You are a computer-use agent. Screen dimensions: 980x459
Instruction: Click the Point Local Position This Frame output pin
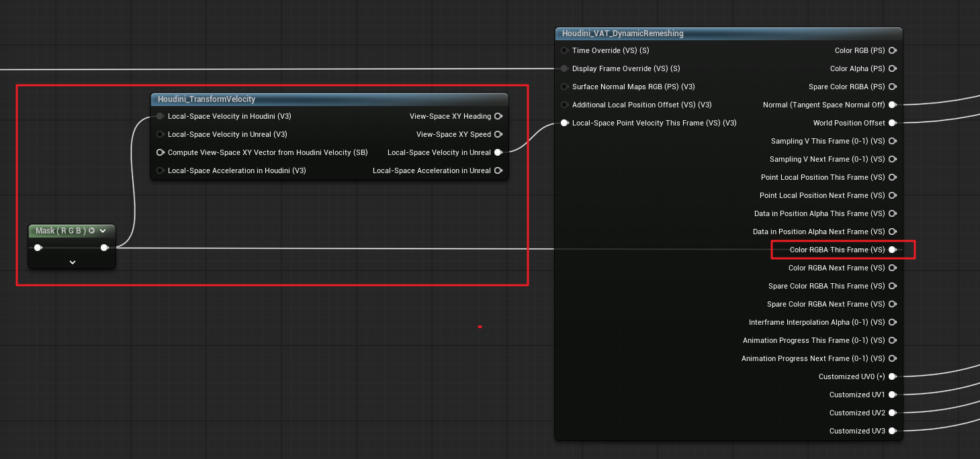click(x=892, y=177)
